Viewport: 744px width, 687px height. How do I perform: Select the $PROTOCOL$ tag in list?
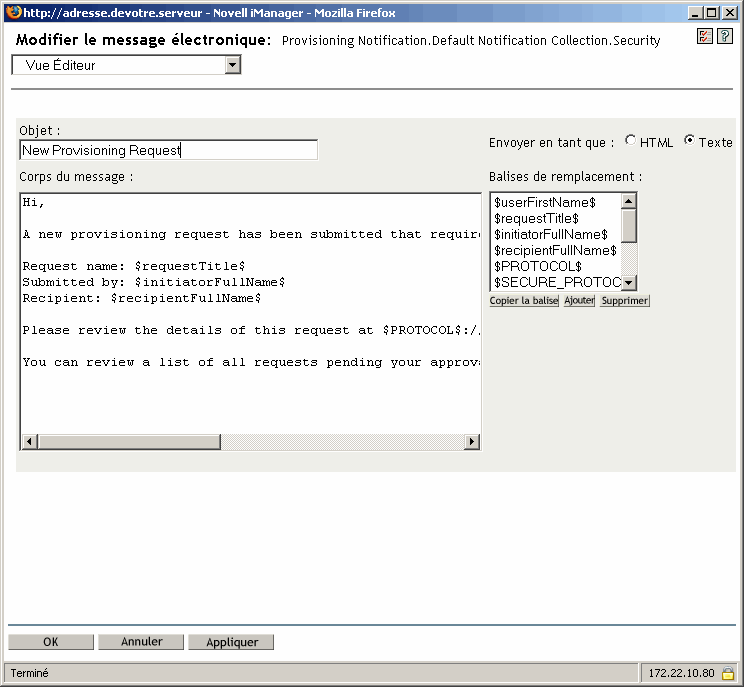click(538, 267)
